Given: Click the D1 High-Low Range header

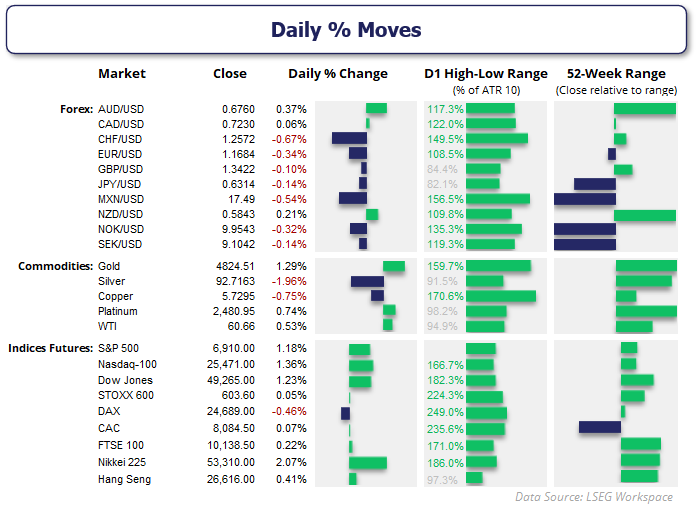Looking at the screenshot, I should coord(486,74).
